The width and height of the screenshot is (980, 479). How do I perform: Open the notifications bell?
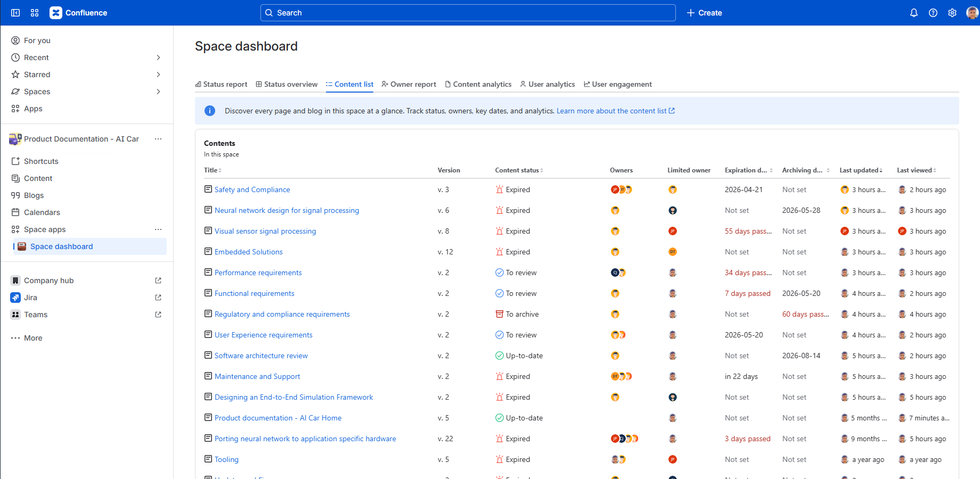pos(914,13)
